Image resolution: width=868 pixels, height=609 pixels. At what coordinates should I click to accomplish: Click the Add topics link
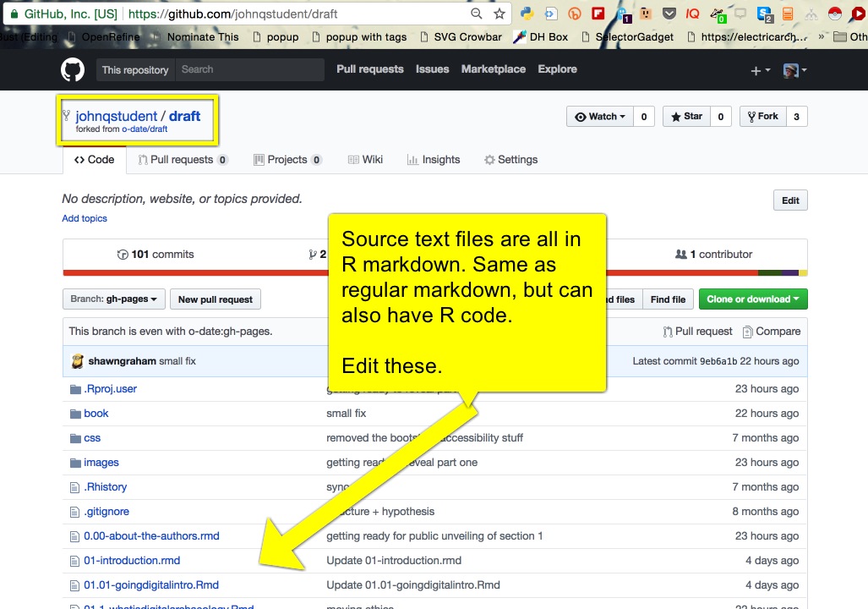click(85, 218)
